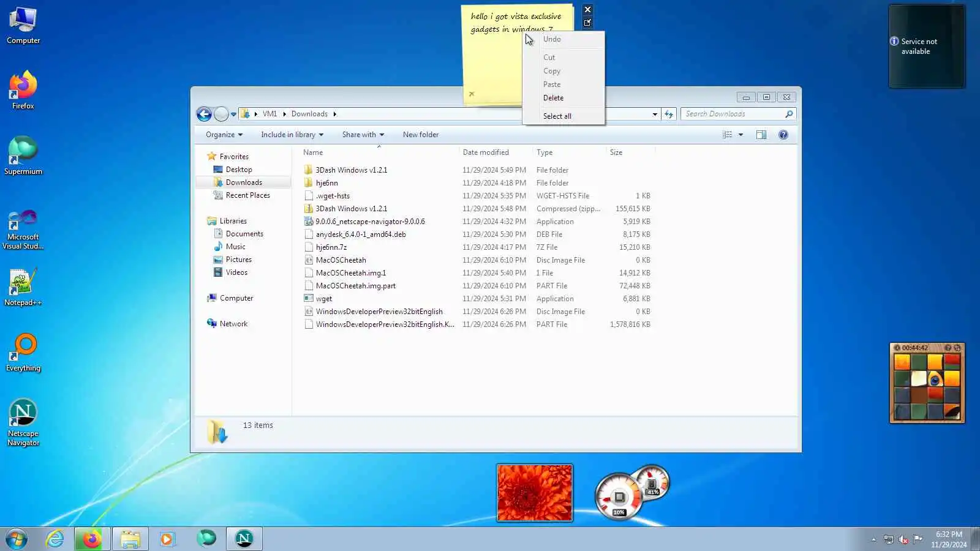Click Cut in the sticky note context menu
This screenshot has height=551, width=980.
coord(563,58)
